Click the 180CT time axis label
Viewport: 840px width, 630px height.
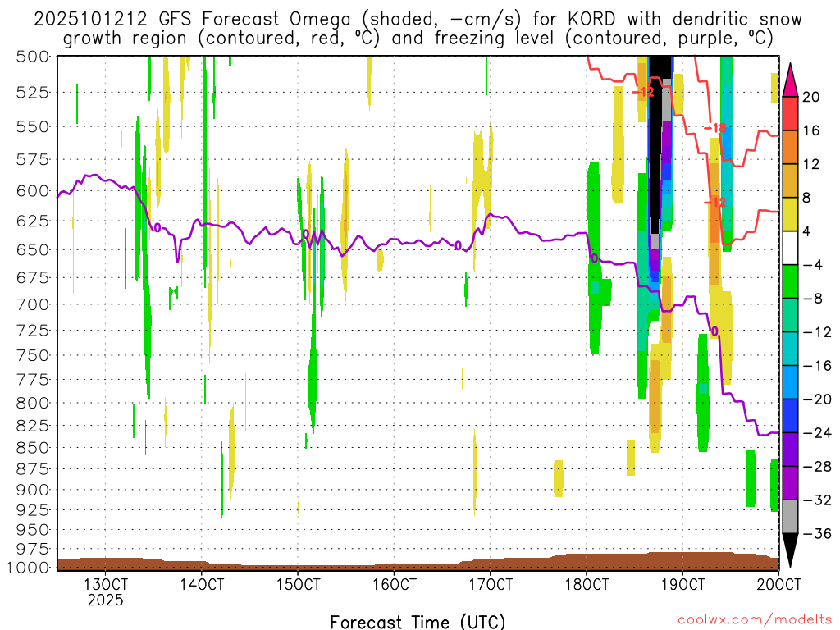[587, 584]
